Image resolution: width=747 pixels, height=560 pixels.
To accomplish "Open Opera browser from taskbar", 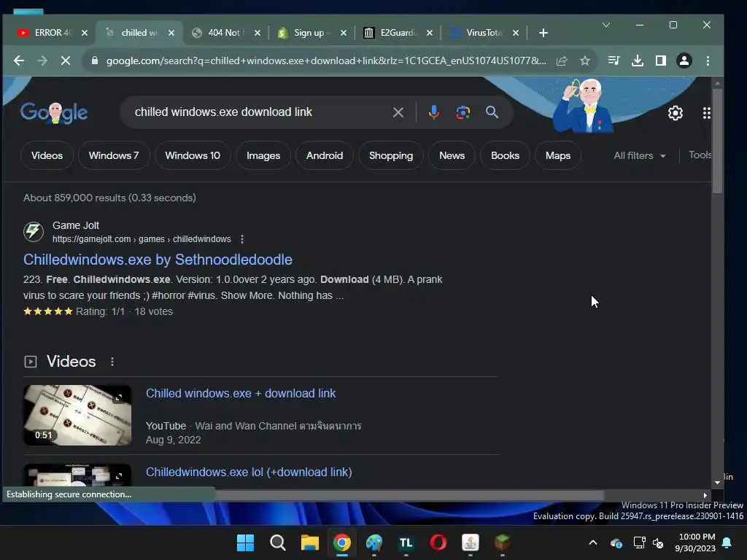I will coord(438,542).
